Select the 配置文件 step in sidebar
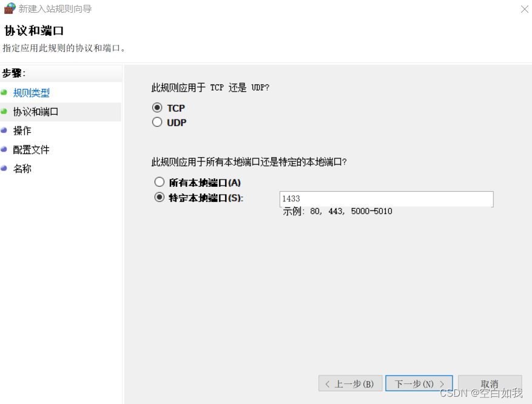The width and height of the screenshot is (532, 404). 31,150
